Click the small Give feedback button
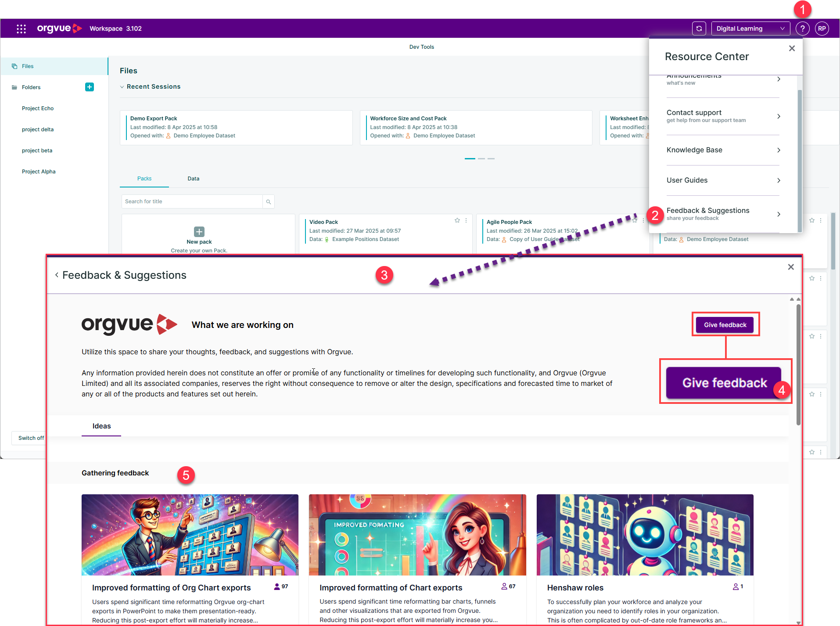 pos(725,325)
